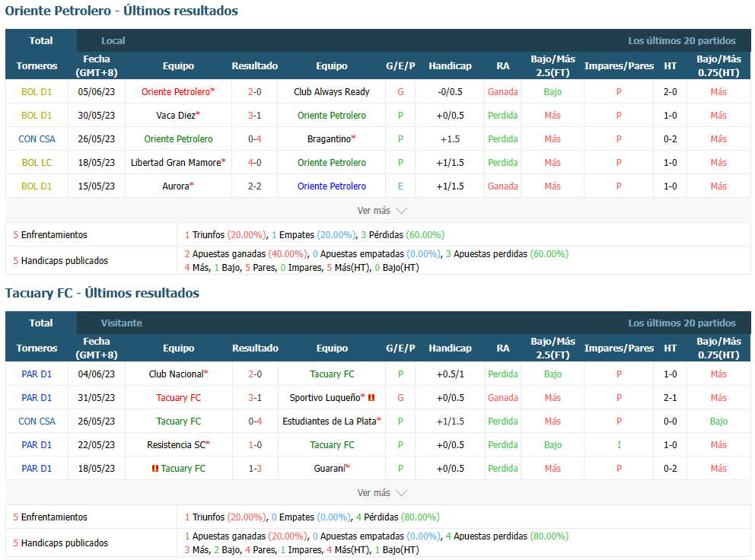Open Resistencia SC team link
The image size is (755, 560).
click(x=177, y=444)
